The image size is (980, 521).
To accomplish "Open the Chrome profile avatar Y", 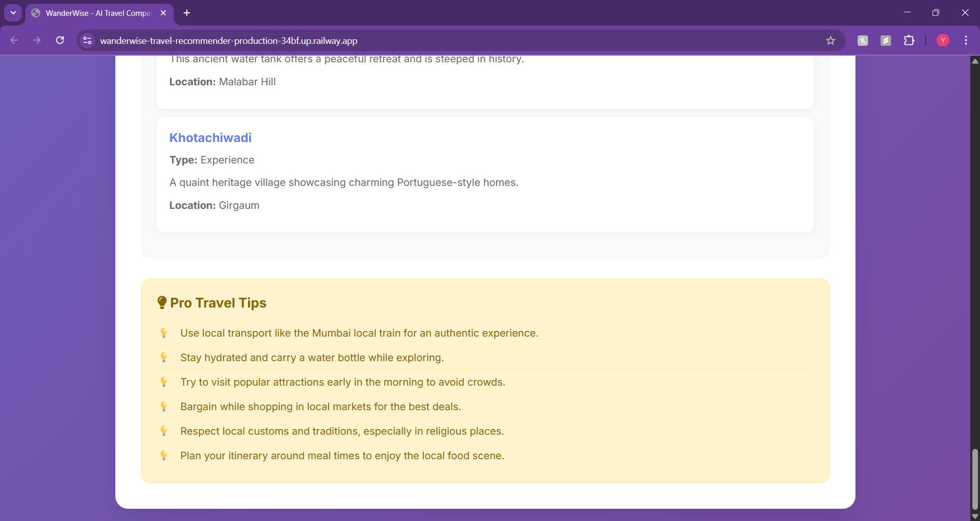I will pos(943,40).
